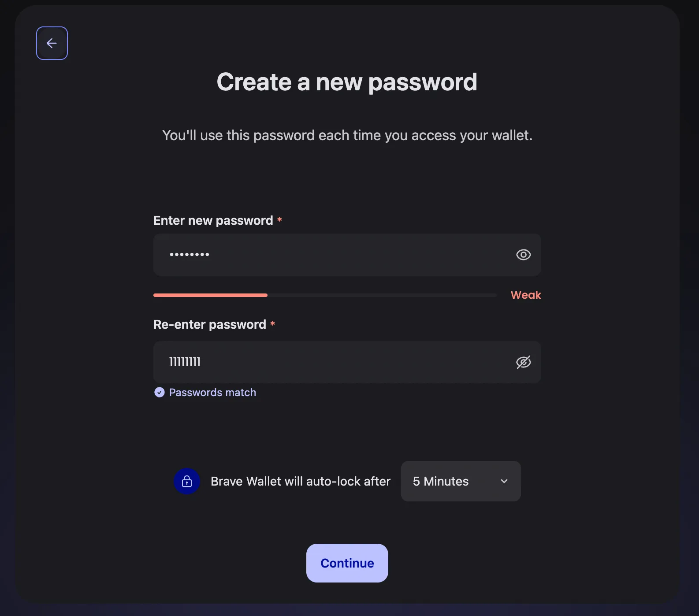Click the blue auto-lock padlock icon

tap(187, 481)
